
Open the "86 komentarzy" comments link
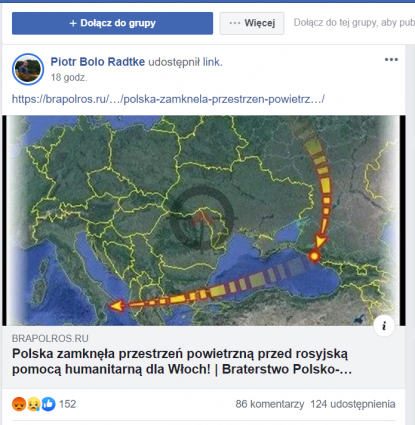tap(270, 404)
